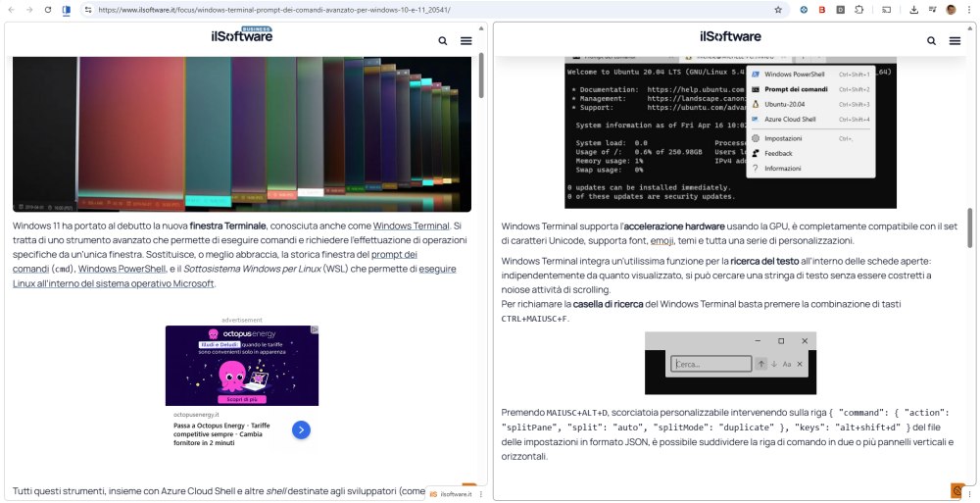Click the ad choices icon on Octopus ad
Image resolution: width=980 pixels, height=503 pixels.
(315, 329)
